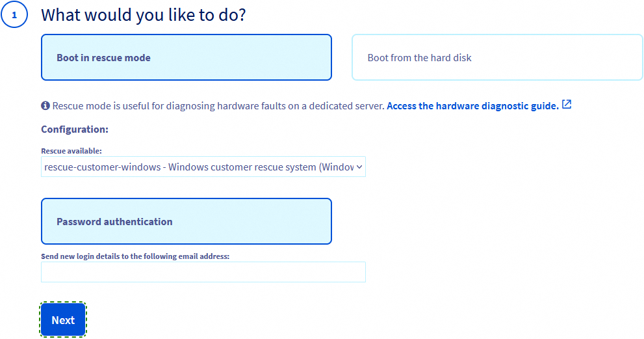The height and width of the screenshot is (339, 644).
Task: Click the info icon before Rescue mode text
Action: [x=45, y=105]
